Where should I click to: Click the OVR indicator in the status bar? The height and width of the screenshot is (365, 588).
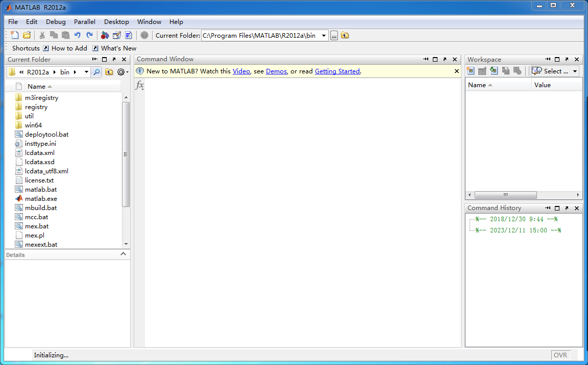click(x=560, y=355)
